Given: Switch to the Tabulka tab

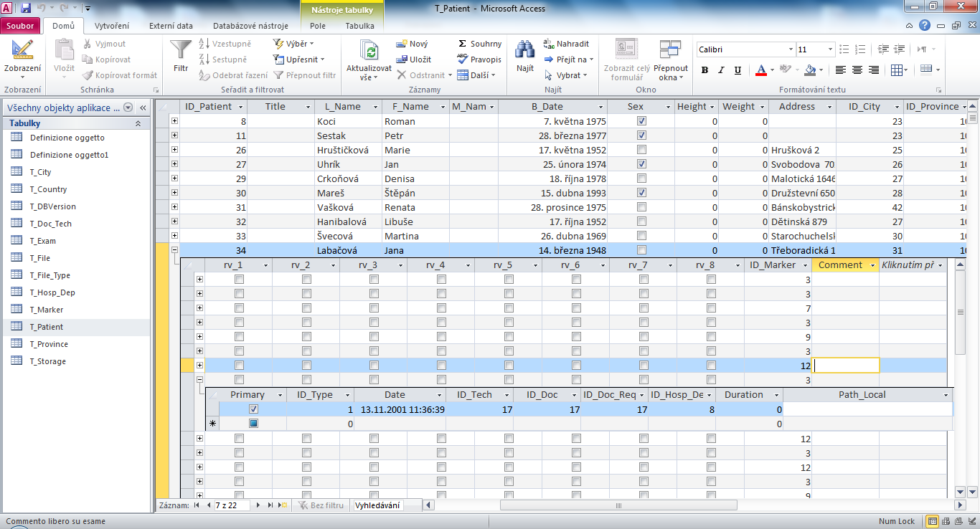Looking at the screenshot, I should [x=359, y=26].
